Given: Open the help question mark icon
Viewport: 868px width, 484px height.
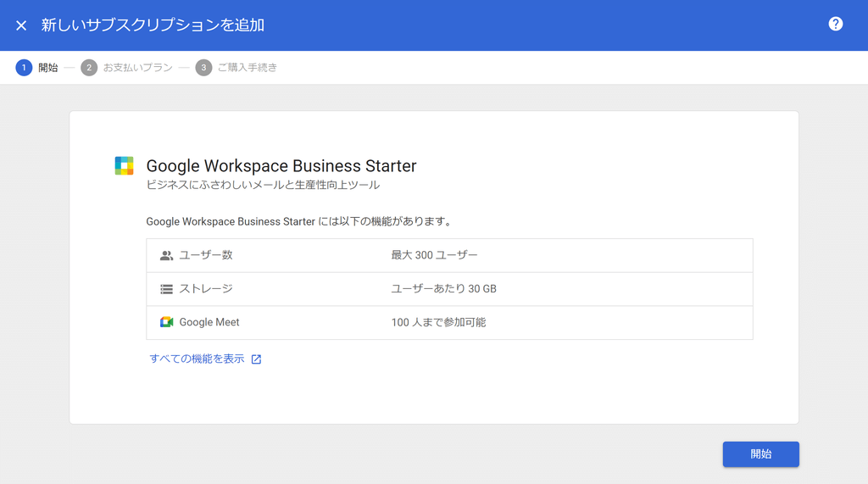Looking at the screenshot, I should point(835,24).
